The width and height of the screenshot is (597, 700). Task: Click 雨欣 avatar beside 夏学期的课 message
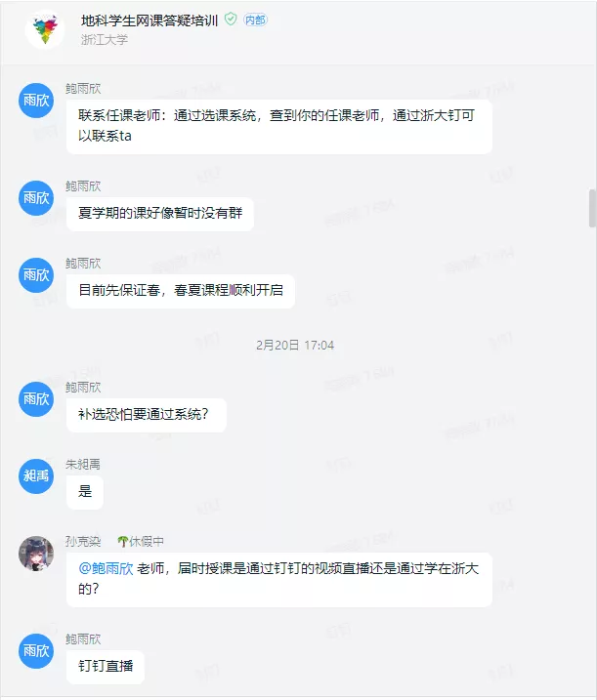tap(36, 198)
